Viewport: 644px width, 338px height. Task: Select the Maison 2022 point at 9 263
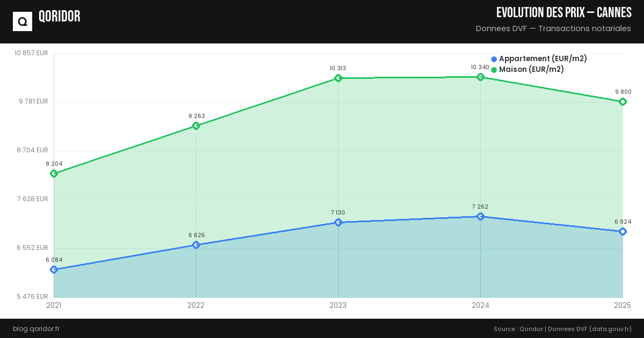click(x=196, y=126)
